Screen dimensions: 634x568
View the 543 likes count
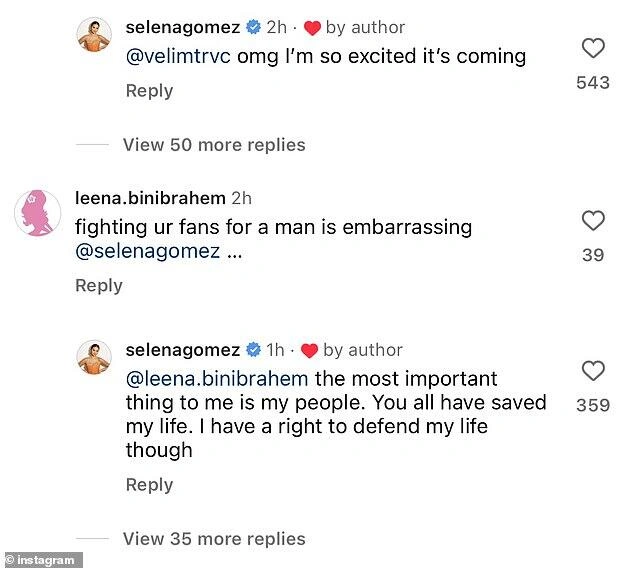(593, 83)
